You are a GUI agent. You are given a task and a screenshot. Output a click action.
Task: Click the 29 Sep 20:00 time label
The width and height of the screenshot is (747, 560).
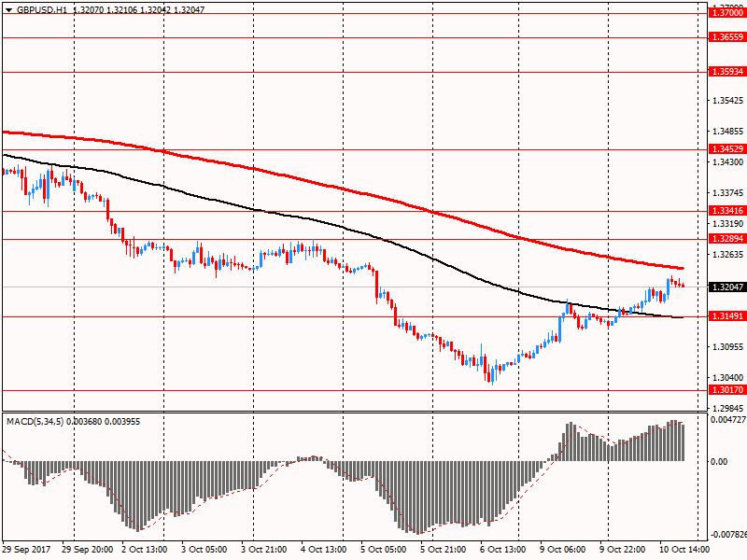pos(88,550)
